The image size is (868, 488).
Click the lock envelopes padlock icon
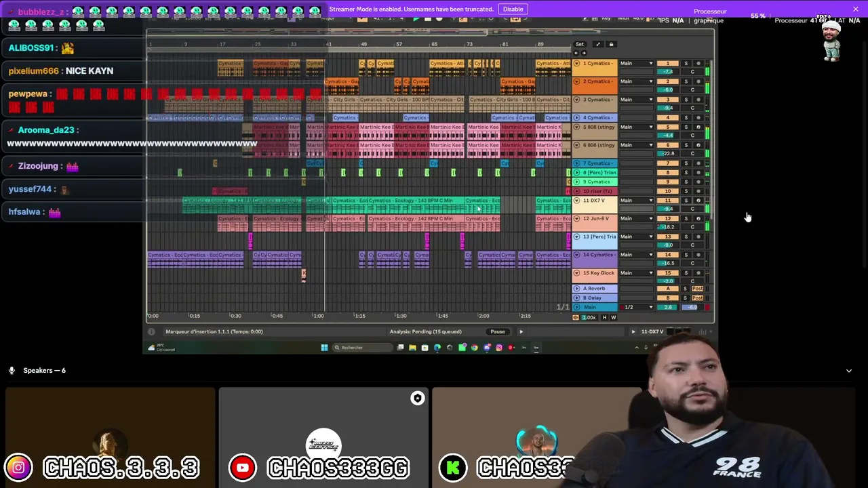click(611, 45)
